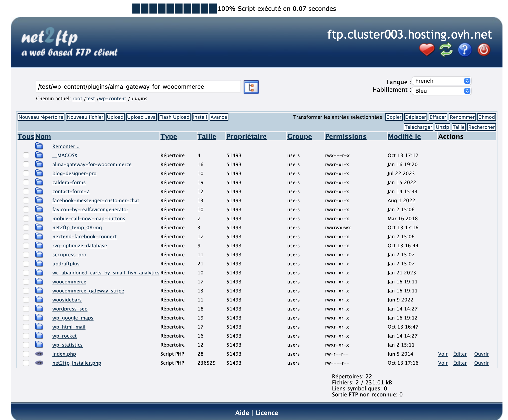Select the net2ftp_installer.php checkbox
This screenshot has width=508, height=420.
26,363
